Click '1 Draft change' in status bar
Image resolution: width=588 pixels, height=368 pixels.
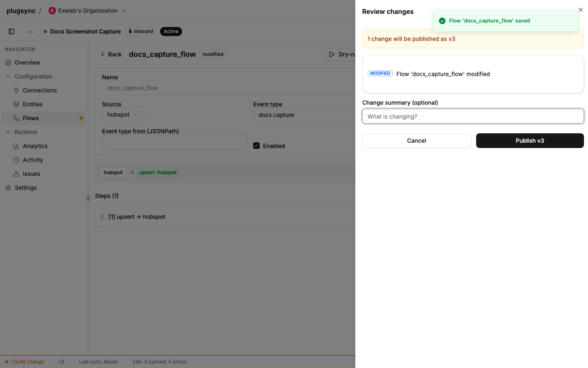(x=24, y=362)
